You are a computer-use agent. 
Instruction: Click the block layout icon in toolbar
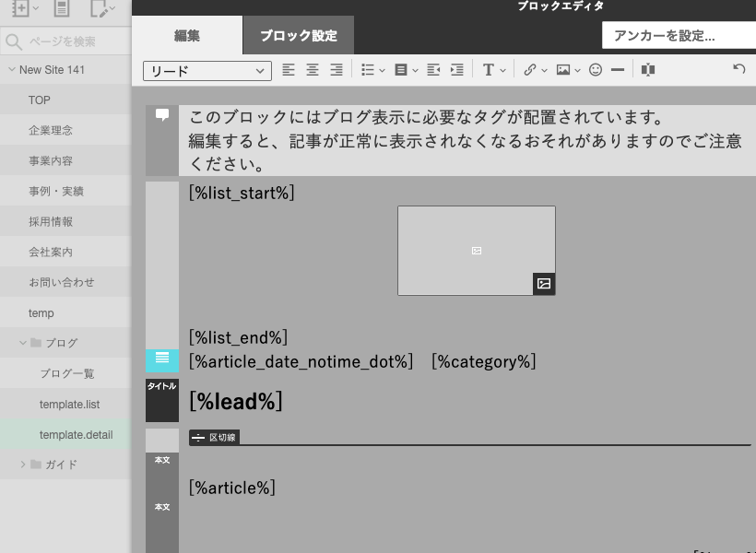401,70
